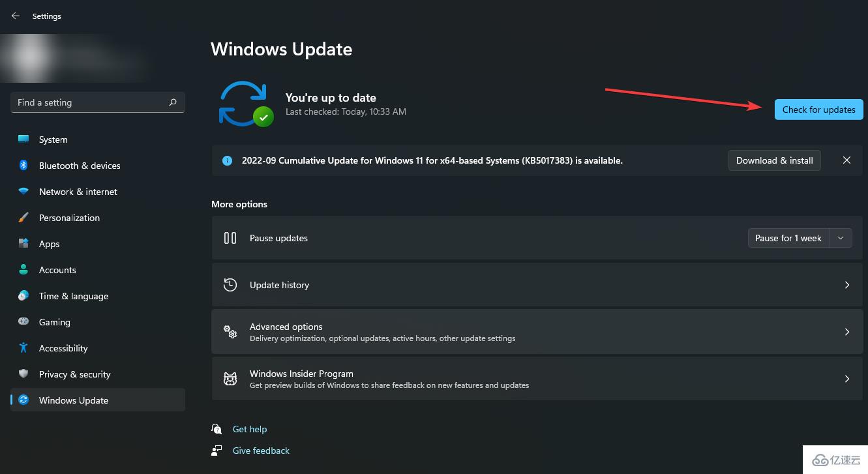Click the Apps grid icon

[23, 244]
